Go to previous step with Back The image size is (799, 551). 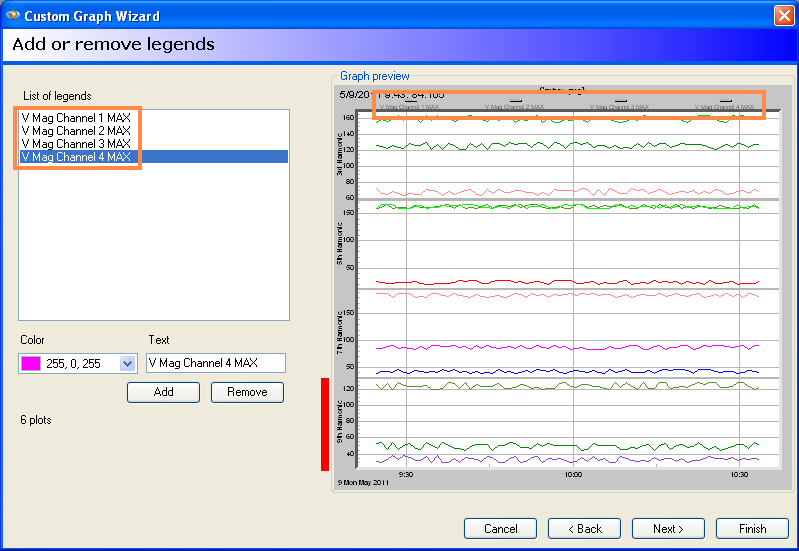click(584, 528)
